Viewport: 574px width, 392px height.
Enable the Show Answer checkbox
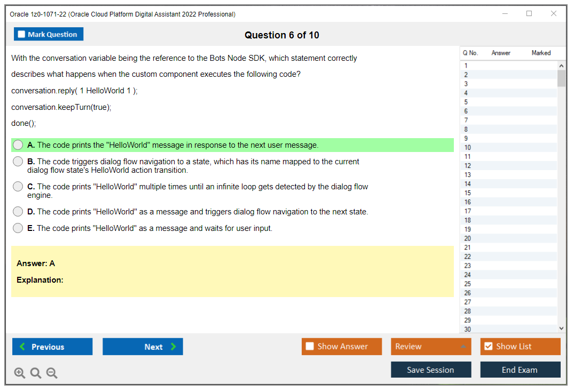tap(310, 346)
